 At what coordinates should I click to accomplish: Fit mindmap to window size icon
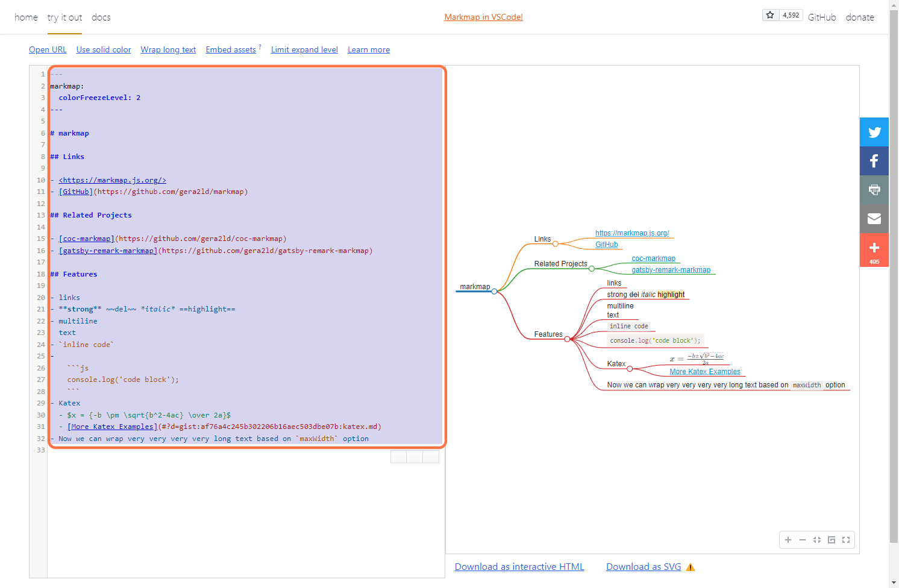coord(817,540)
